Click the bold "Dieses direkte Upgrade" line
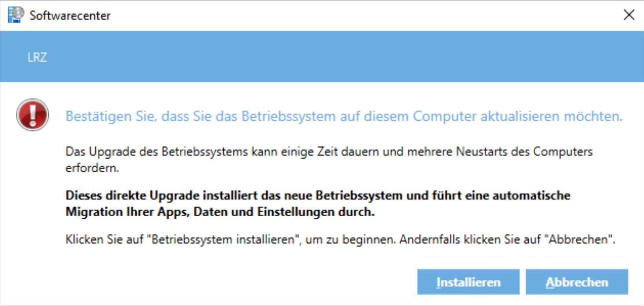This screenshot has width=644, height=306. coord(317,195)
